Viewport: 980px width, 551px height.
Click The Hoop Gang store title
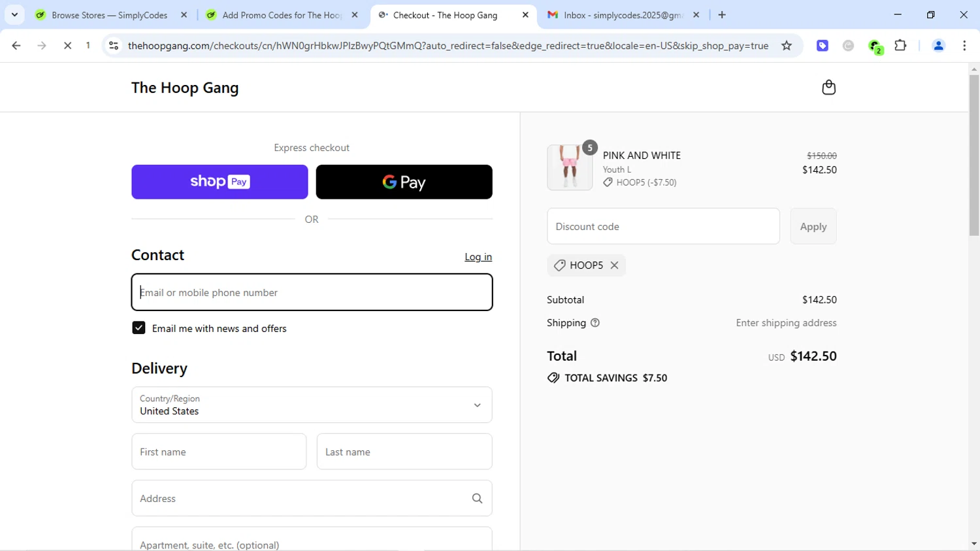[x=185, y=88]
